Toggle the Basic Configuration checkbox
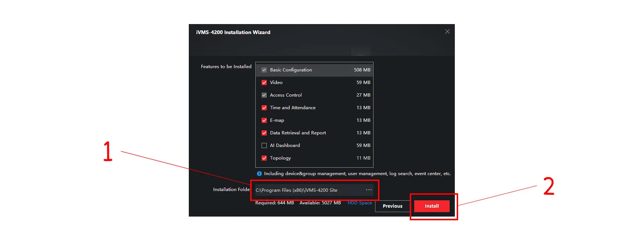Screen dimensions: 644x241 click(264, 70)
